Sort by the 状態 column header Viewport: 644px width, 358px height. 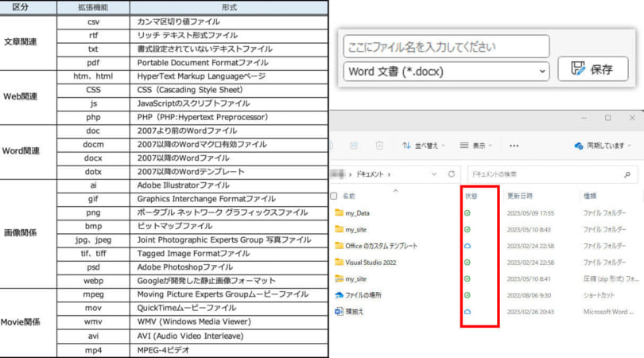(x=471, y=196)
